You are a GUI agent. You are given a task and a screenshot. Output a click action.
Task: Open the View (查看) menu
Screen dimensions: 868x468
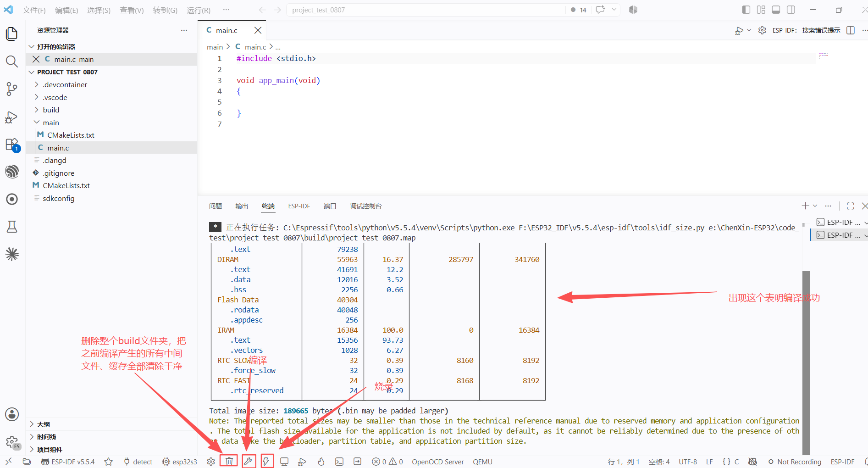pyautogui.click(x=132, y=10)
